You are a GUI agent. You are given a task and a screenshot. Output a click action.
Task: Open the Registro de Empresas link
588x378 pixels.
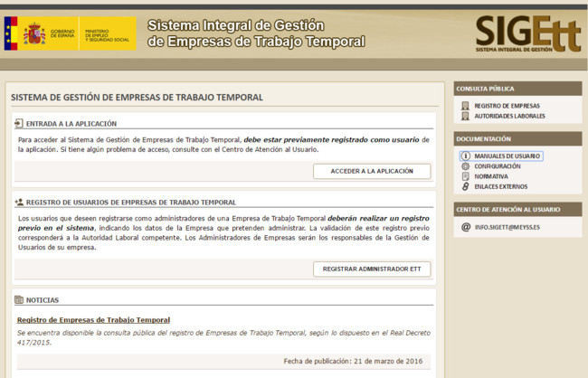point(507,106)
